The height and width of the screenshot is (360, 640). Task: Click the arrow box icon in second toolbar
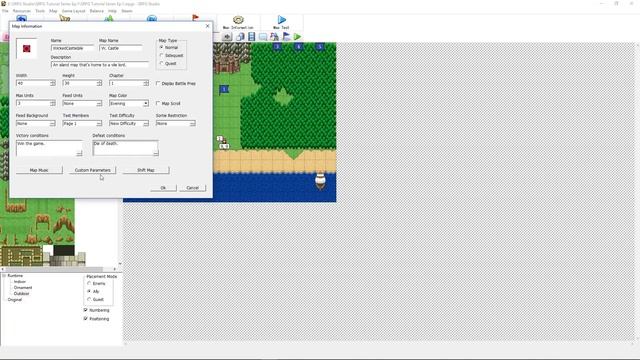tap(227, 37)
